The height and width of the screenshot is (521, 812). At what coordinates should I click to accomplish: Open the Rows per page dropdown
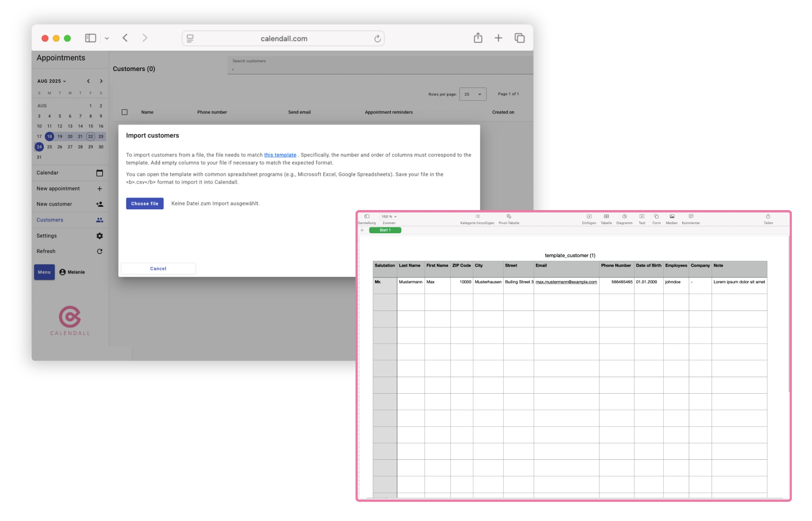(473, 94)
